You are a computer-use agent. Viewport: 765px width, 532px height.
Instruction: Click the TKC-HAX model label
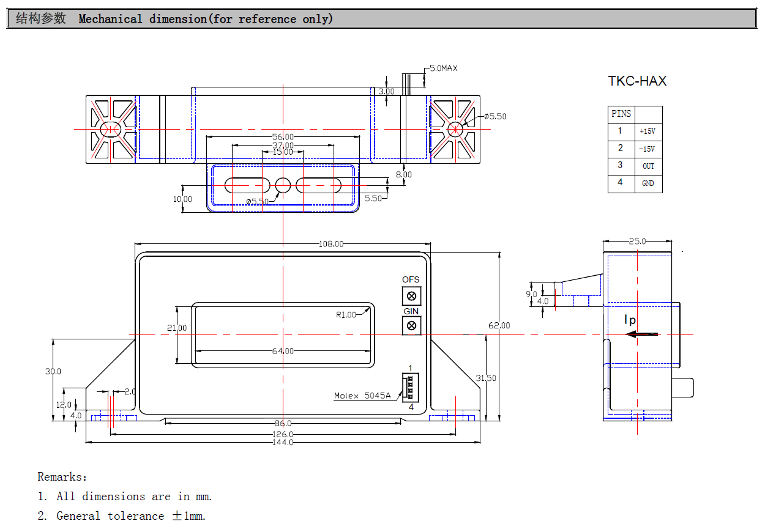637,81
